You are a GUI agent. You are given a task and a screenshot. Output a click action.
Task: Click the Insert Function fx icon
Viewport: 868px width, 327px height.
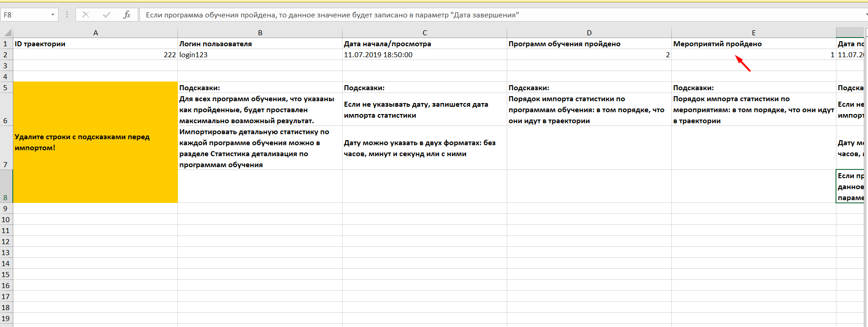click(x=127, y=15)
